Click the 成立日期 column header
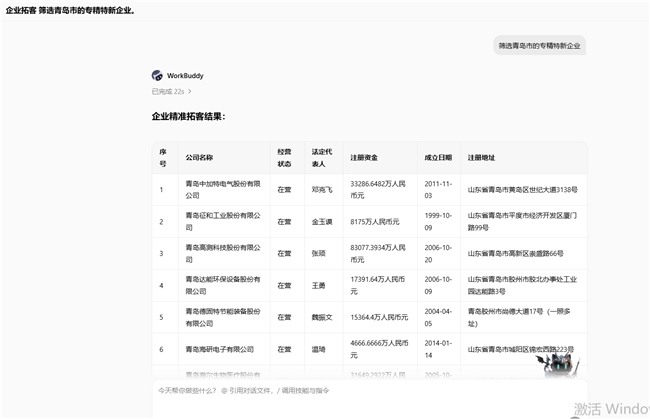650x419 pixels. (438, 157)
